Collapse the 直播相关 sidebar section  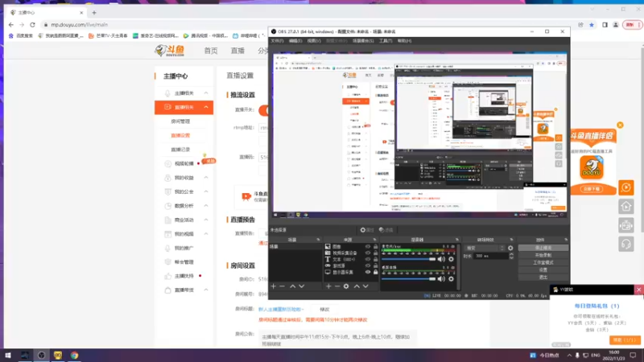coord(206,107)
